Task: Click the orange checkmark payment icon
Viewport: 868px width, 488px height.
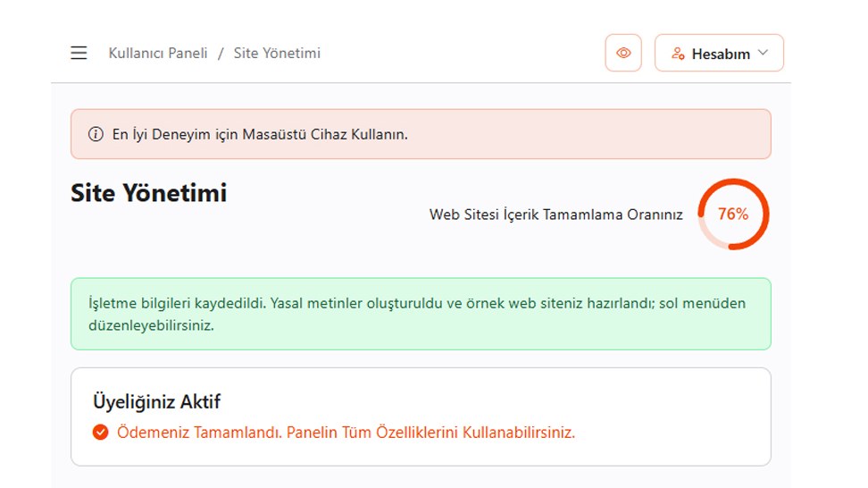Action: 101,433
